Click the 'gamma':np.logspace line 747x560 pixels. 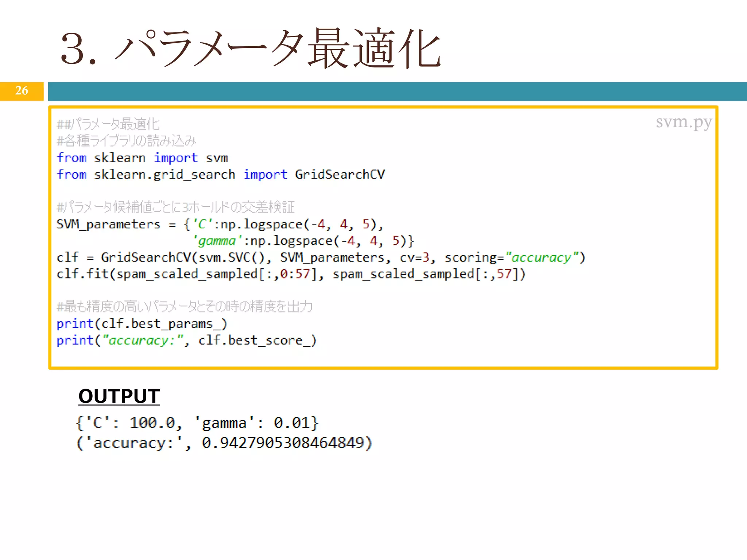click(x=303, y=241)
